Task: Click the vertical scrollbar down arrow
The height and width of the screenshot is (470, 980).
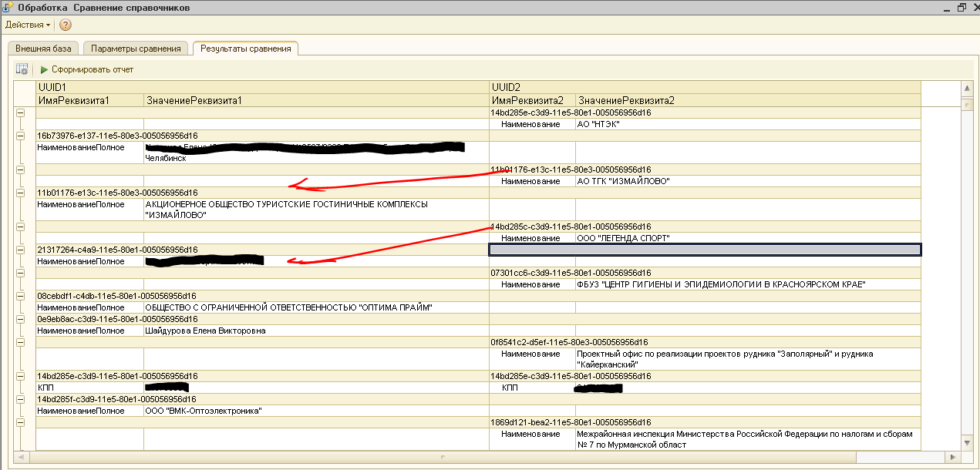Action: pyautogui.click(x=966, y=444)
